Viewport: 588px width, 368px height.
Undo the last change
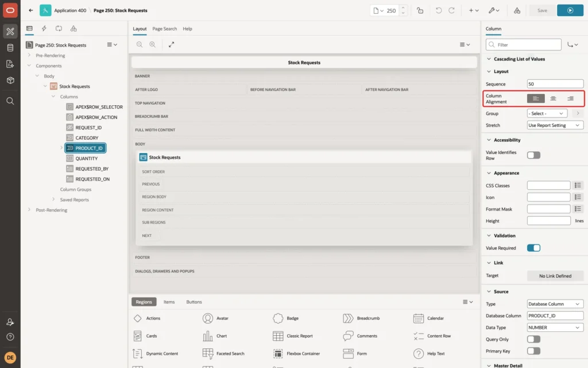(x=438, y=10)
